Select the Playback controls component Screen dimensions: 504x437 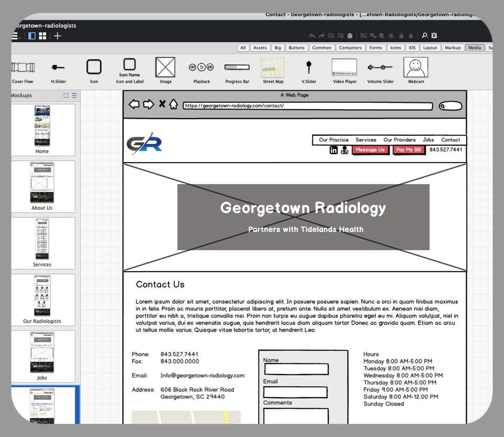pyautogui.click(x=201, y=68)
